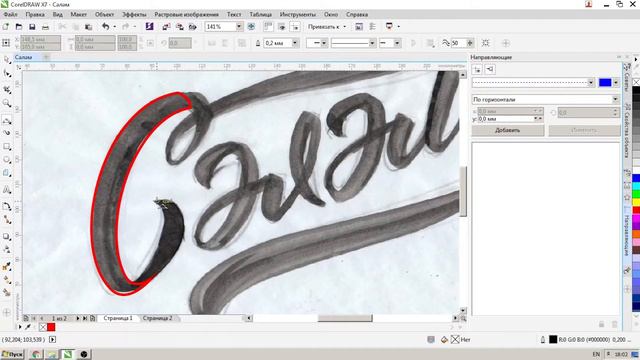The image size is (640, 360).
Task: Select the Smart Fill tool
Action: [x=7, y=292]
